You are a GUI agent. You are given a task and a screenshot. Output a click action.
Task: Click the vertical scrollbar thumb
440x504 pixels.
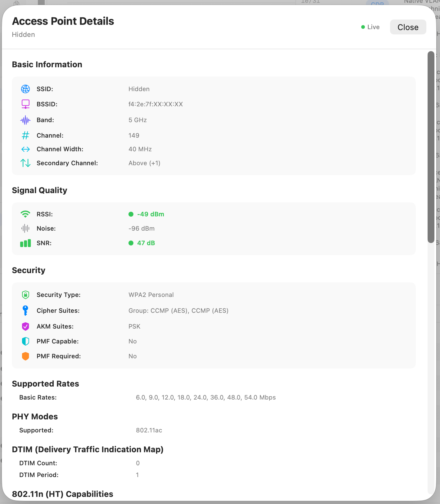click(x=431, y=147)
